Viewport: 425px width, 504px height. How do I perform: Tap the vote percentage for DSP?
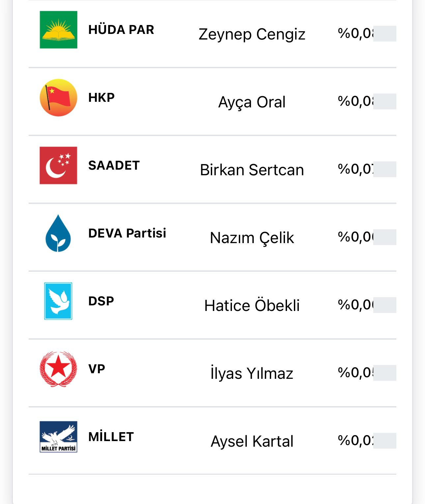(x=356, y=305)
